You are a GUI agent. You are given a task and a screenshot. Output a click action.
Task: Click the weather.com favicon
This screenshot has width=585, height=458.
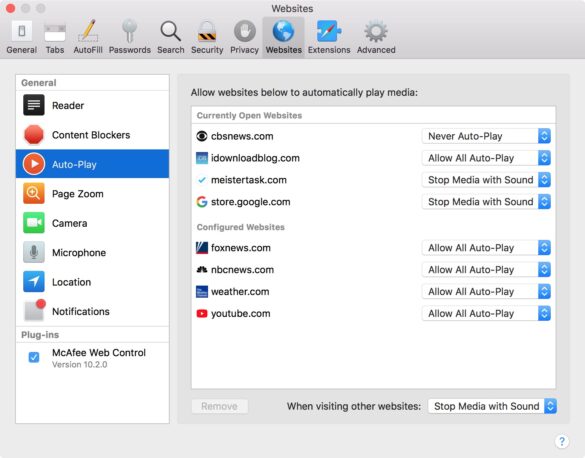click(x=202, y=292)
